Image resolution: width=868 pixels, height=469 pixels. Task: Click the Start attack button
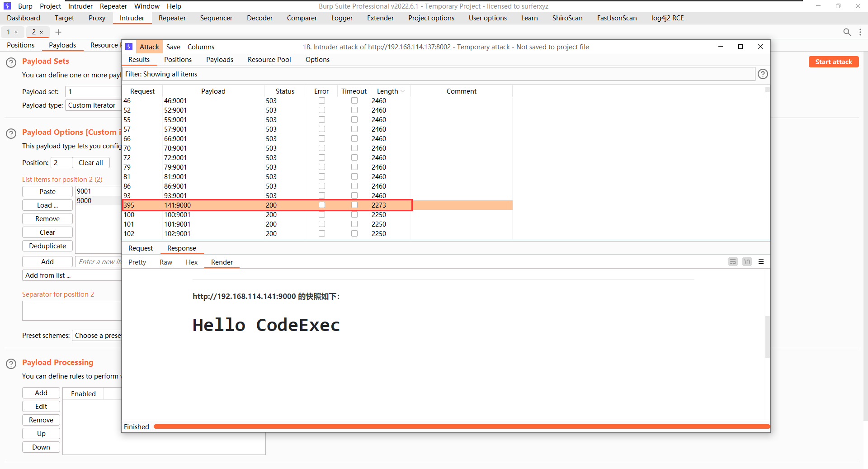click(834, 62)
